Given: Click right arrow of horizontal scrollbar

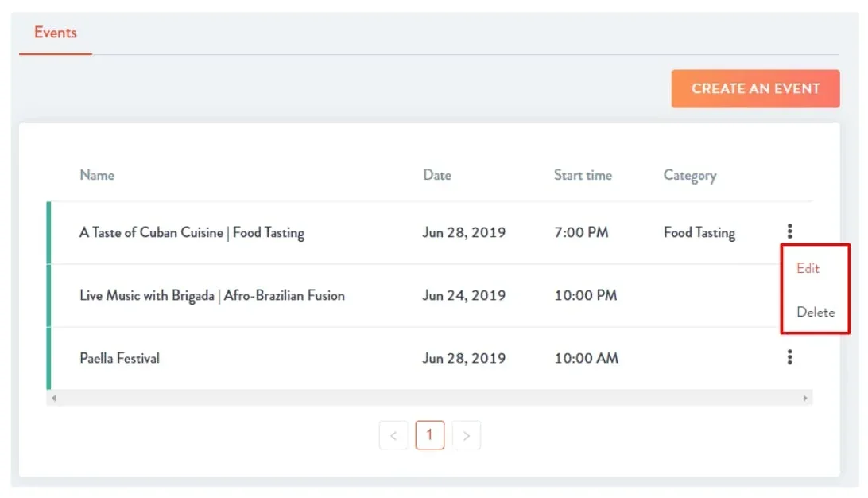Looking at the screenshot, I should (x=805, y=398).
